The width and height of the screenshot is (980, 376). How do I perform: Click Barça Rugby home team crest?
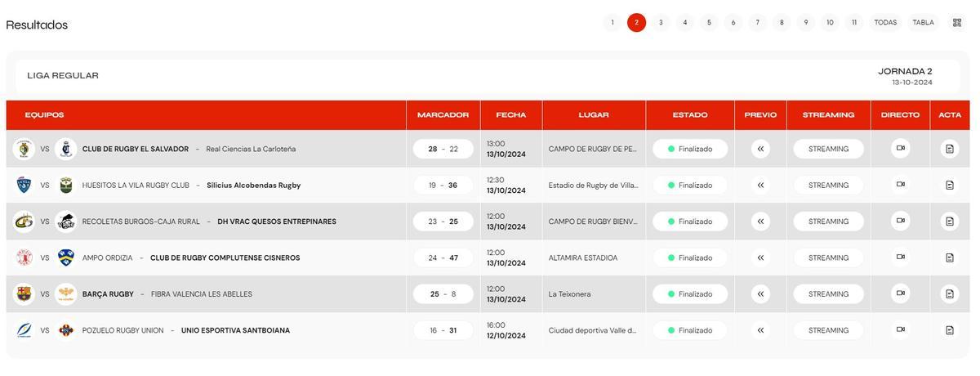pos(24,294)
